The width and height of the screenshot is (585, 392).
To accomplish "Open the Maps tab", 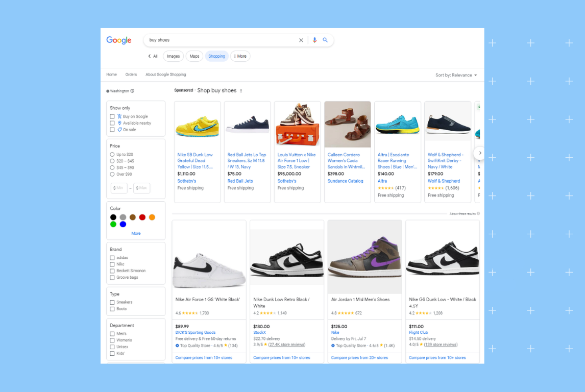I will 194,56.
